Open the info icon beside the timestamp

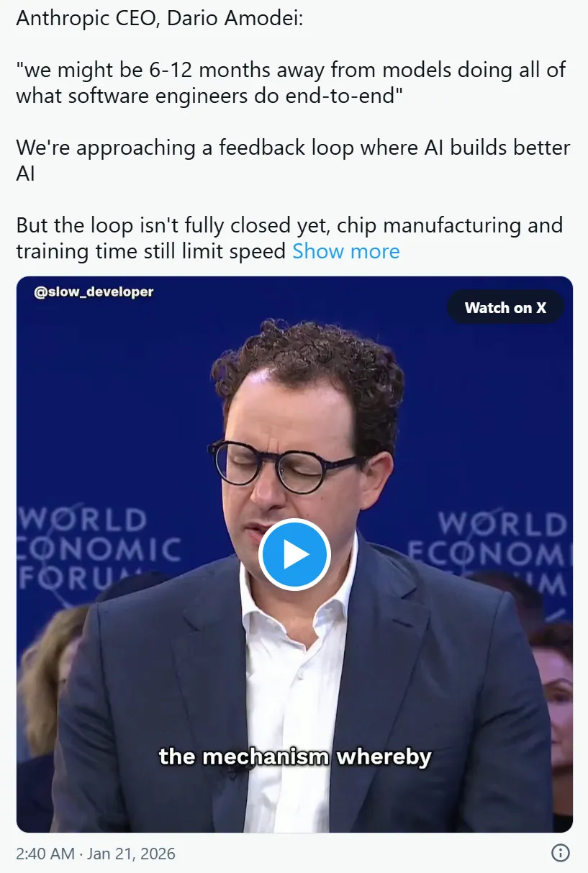(x=561, y=854)
